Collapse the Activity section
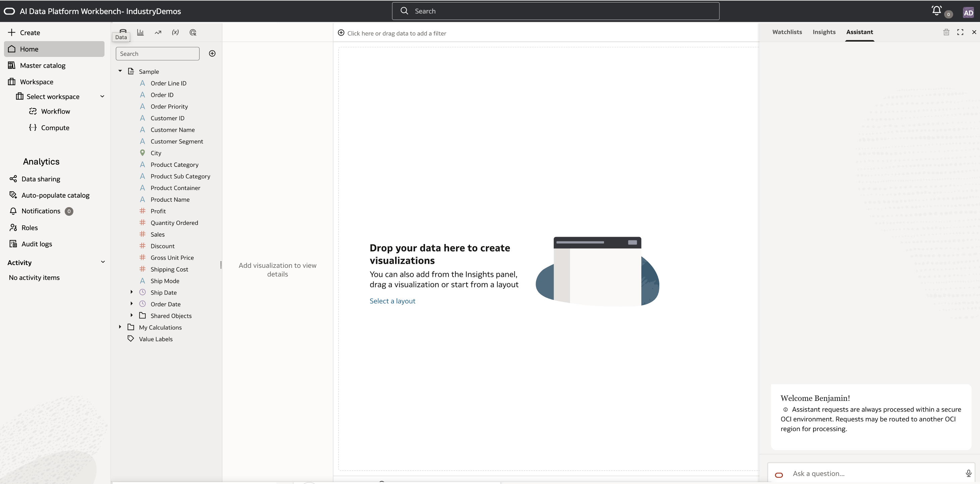The height and width of the screenshot is (484, 980). pyautogui.click(x=103, y=262)
